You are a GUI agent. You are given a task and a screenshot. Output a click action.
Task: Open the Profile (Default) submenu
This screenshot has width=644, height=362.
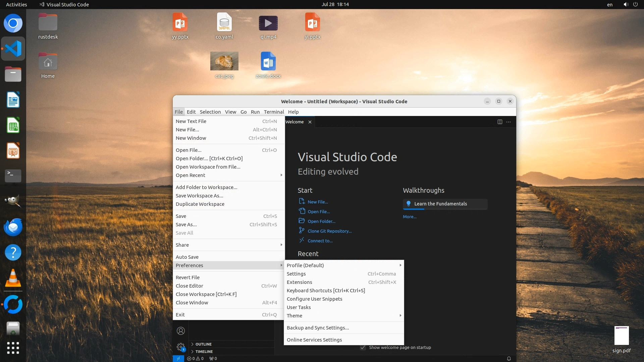[x=305, y=265]
